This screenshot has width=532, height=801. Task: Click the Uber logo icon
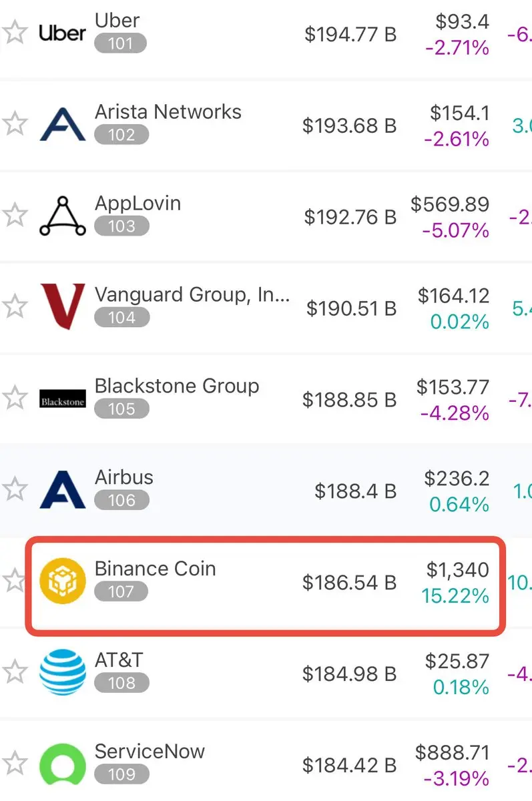(63, 33)
